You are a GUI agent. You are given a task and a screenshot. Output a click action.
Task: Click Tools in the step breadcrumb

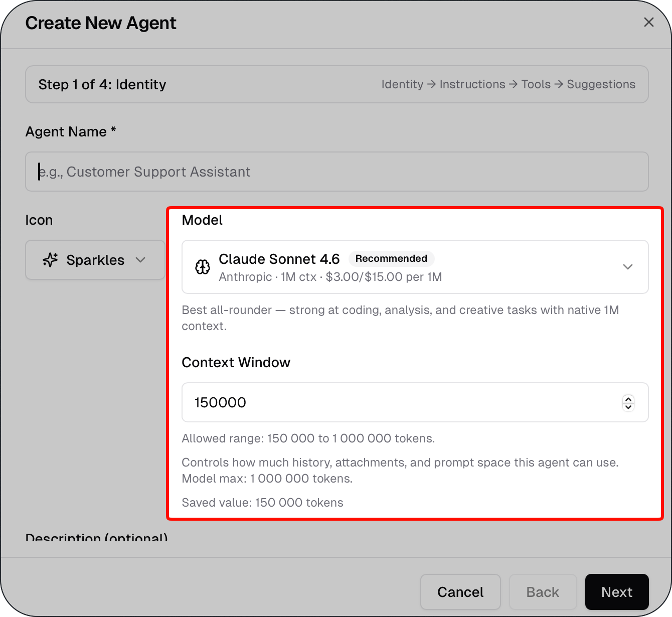click(536, 84)
